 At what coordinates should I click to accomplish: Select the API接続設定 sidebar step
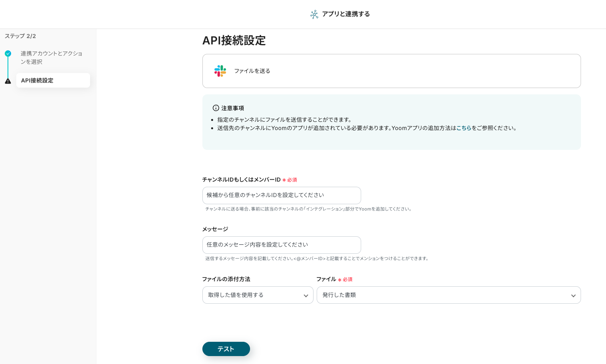tap(53, 80)
